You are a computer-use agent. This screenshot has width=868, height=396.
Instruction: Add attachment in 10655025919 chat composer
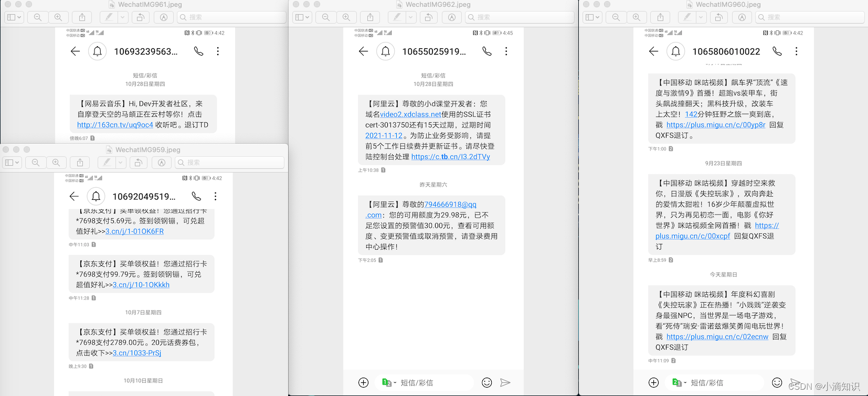click(x=363, y=383)
